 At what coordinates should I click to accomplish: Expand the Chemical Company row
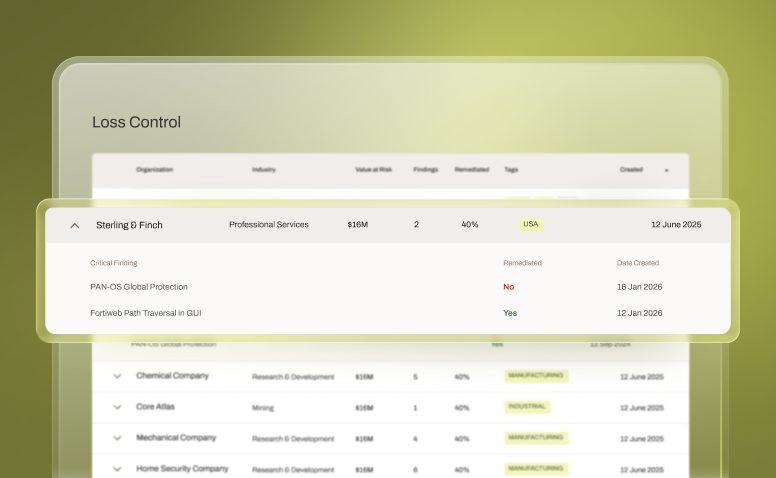point(117,376)
